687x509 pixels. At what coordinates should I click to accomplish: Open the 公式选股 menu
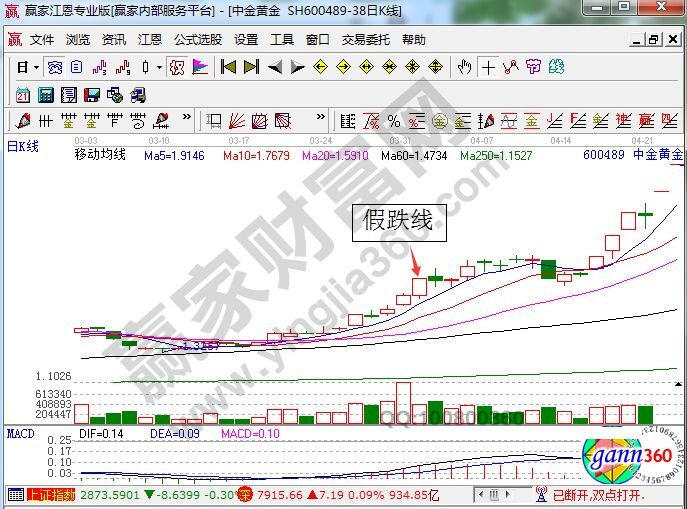click(x=198, y=40)
